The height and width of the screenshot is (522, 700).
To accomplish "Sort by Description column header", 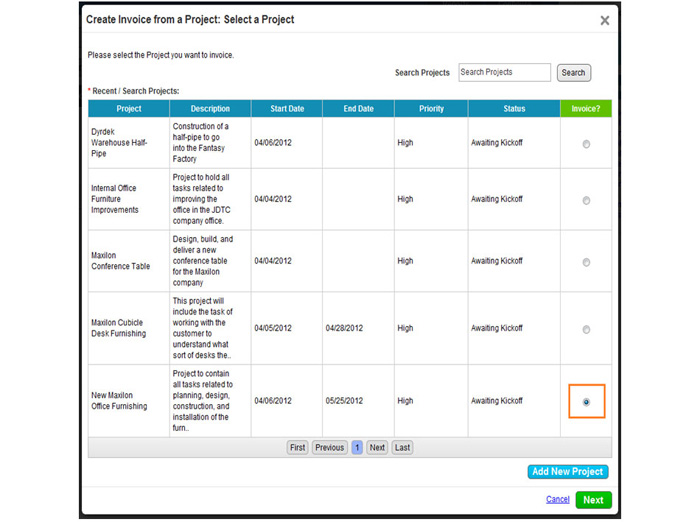I will pyautogui.click(x=210, y=109).
